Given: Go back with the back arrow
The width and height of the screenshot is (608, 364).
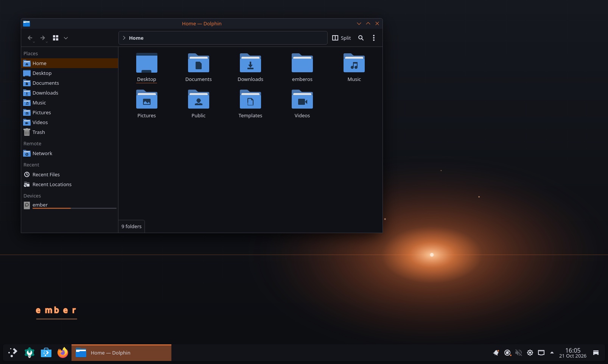Looking at the screenshot, I should (x=30, y=38).
